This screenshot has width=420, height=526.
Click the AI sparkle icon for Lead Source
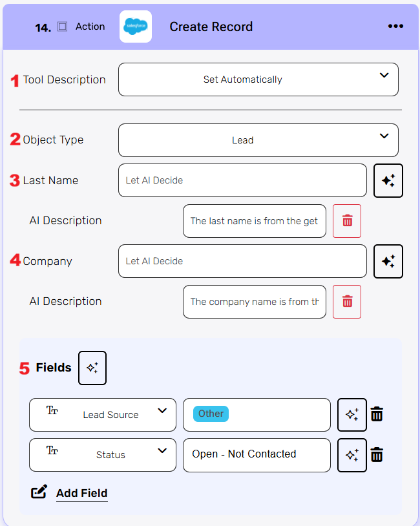(x=352, y=415)
